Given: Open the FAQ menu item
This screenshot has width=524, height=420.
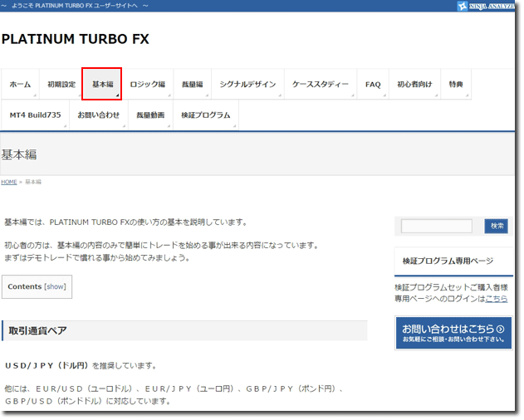Looking at the screenshot, I should click(x=373, y=84).
